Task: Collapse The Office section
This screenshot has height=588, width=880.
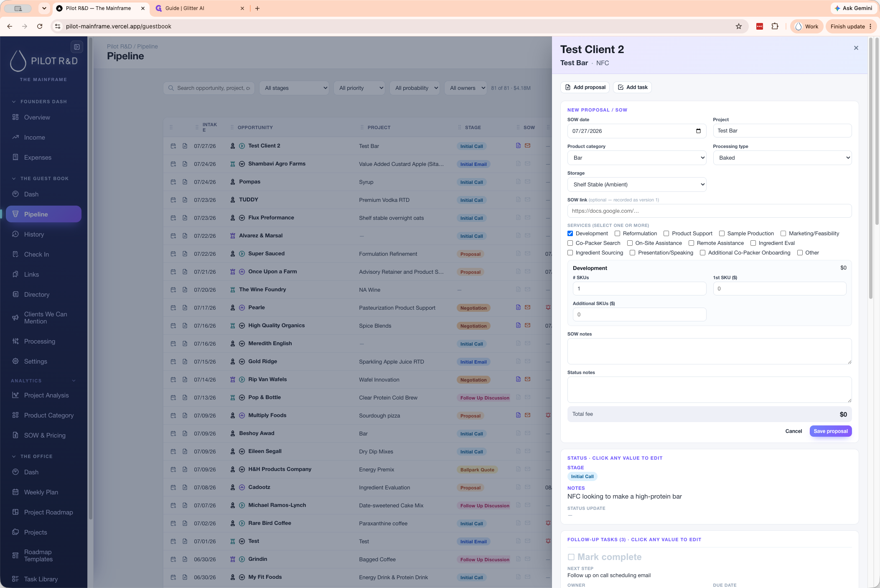Action: [14, 456]
